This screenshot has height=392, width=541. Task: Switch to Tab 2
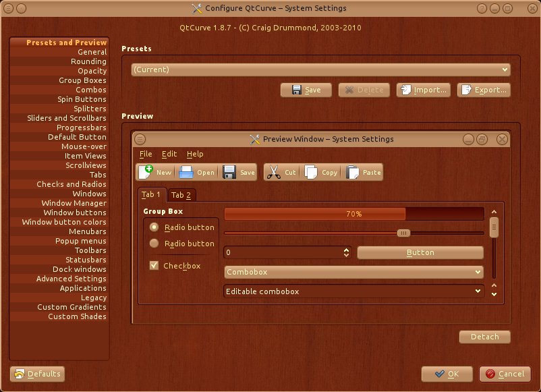coord(181,195)
